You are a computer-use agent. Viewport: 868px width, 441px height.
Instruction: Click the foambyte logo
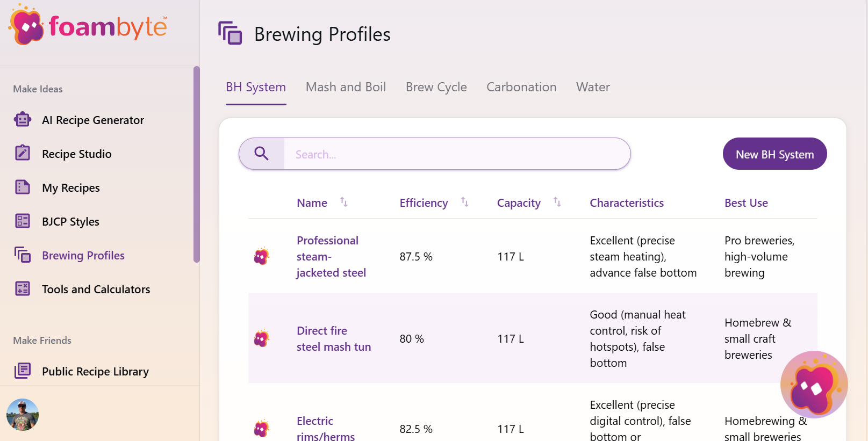tap(88, 25)
